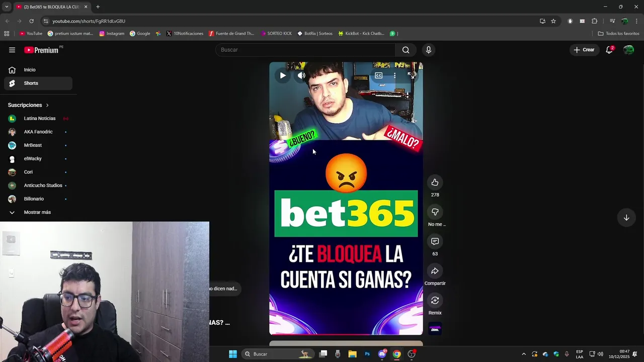
Task: Open the apps grid in bookmarks bar
Action: click(7, 34)
